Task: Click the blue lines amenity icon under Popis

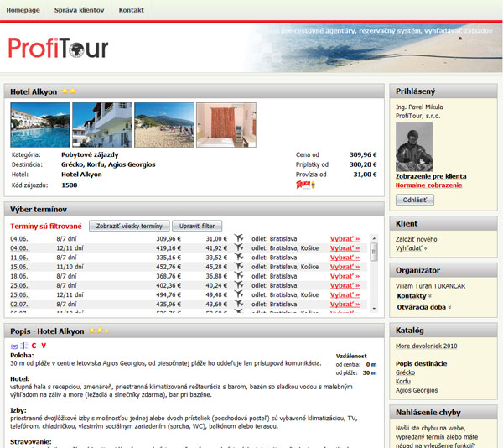Action: coord(24,346)
